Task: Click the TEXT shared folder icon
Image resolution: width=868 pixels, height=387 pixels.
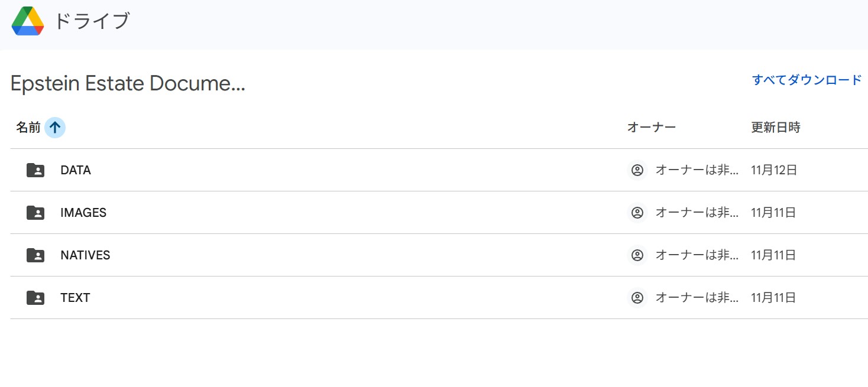Action: [35, 298]
